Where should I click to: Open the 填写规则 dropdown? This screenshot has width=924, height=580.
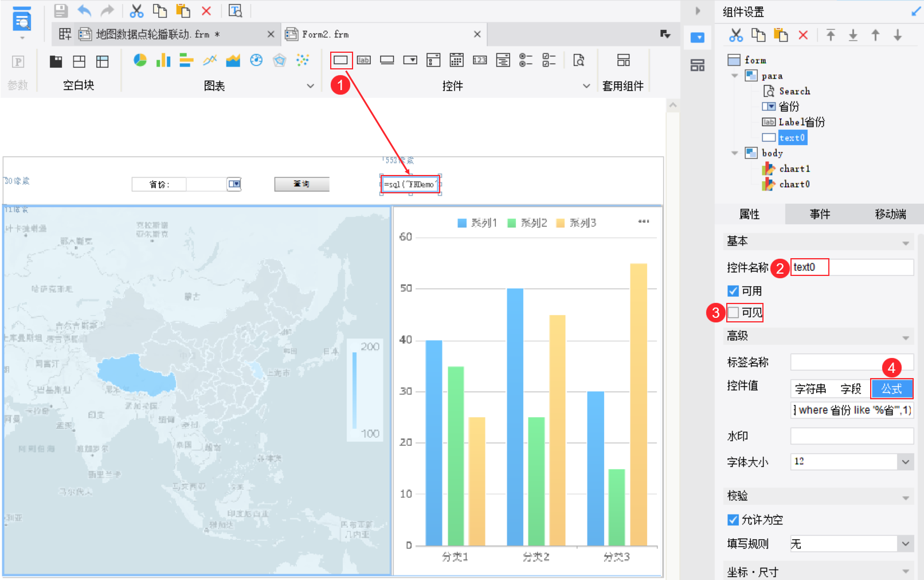[x=905, y=544]
